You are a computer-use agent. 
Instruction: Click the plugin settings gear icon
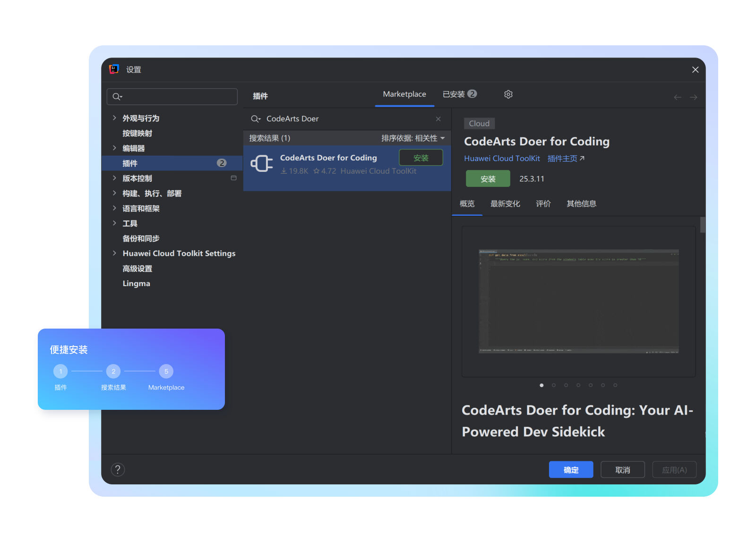pos(508,94)
